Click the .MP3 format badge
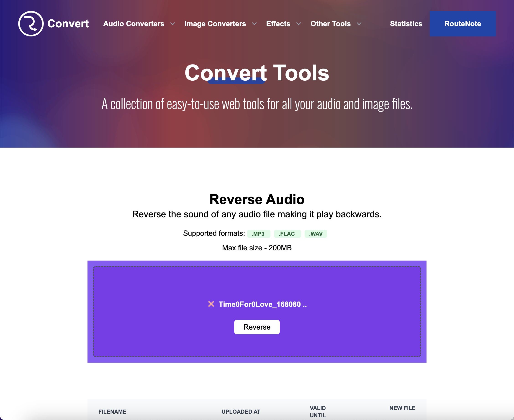This screenshot has width=514, height=420. tap(258, 234)
